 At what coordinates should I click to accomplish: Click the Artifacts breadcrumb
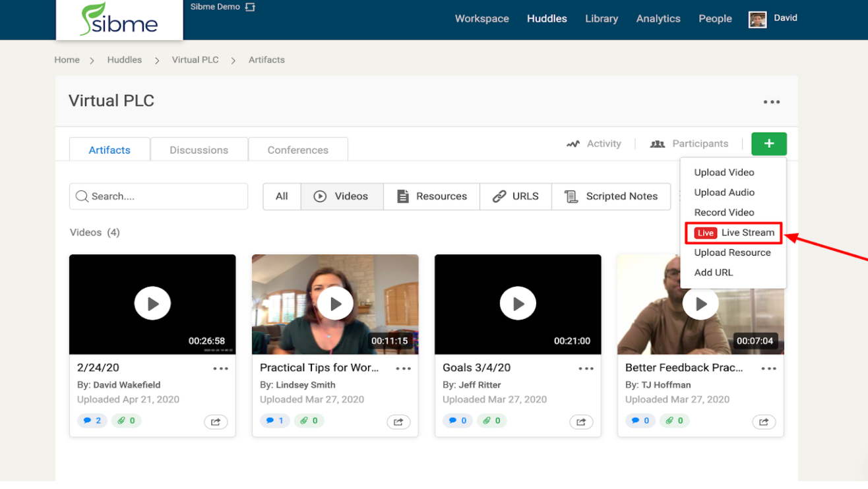tap(266, 60)
